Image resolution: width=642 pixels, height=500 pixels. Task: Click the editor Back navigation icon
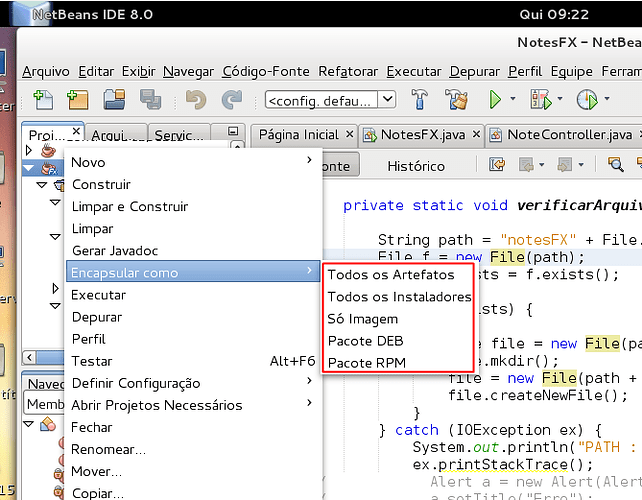coord(527,165)
